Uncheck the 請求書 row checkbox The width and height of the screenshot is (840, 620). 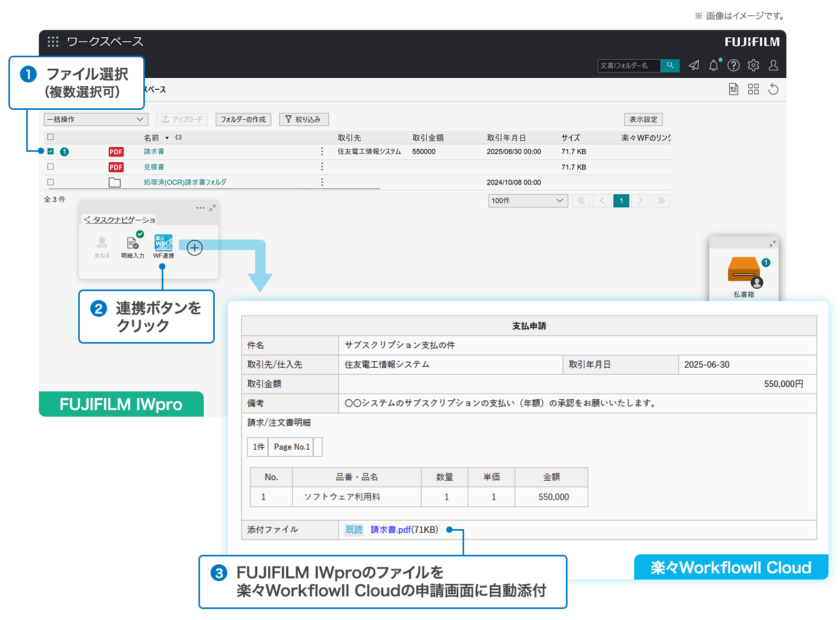50,151
